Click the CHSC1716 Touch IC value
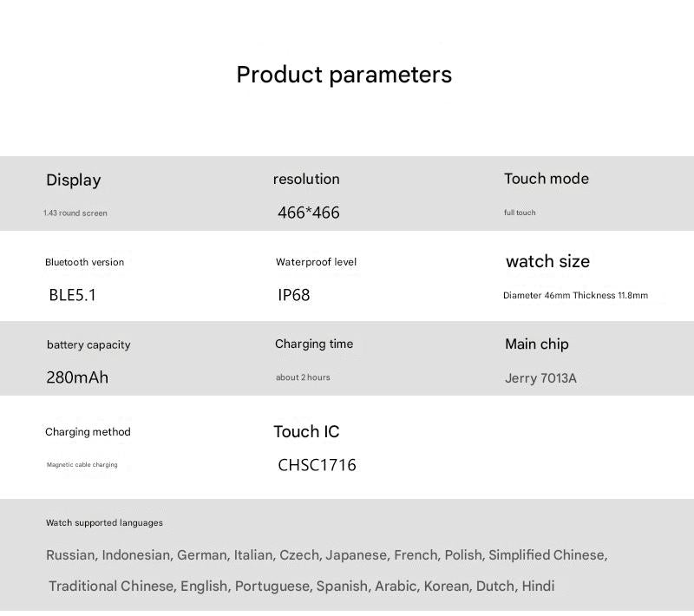The image size is (694, 616). (317, 465)
